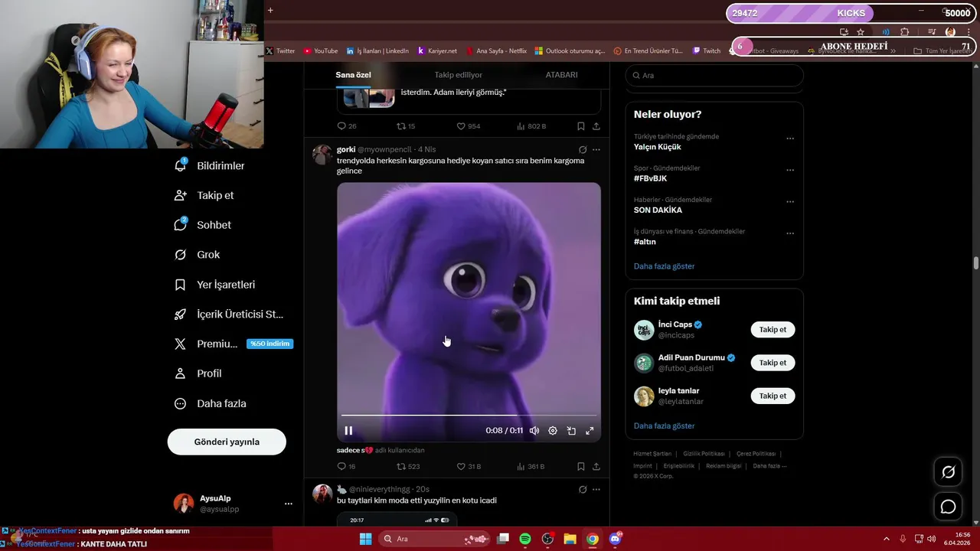The image size is (980, 551).
Task: Toggle picture-in-picture on the video
Action: coord(571,431)
